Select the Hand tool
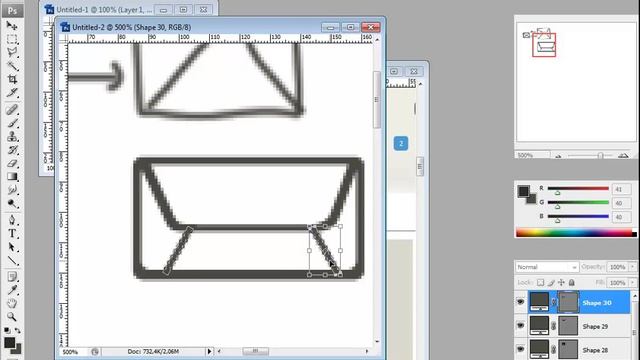The height and width of the screenshot is (360, 640). pyautogui.click(x=12, y=303)
